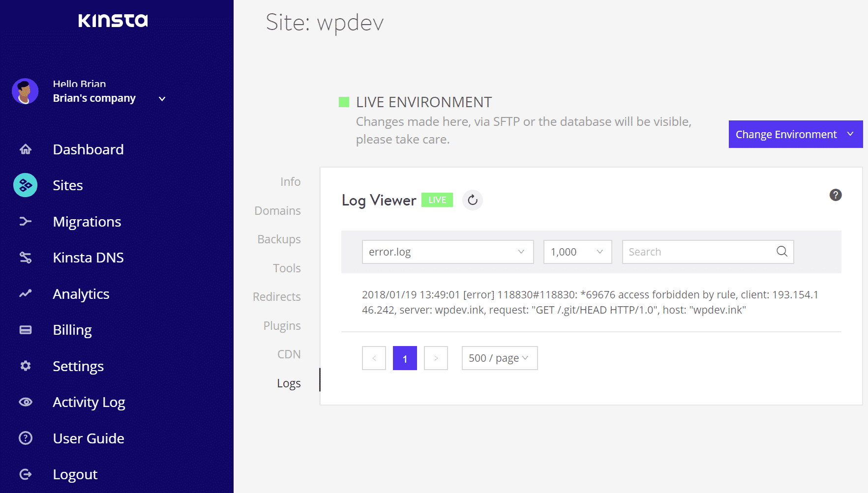
Task: Switch to the Info tab
Action: (290, 182)
